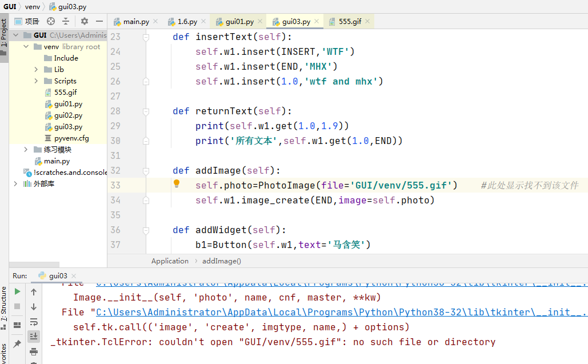Toggle the 1: Project side panel
The image size is (588, 364).
pyautogui.click(x=4, y=37)
